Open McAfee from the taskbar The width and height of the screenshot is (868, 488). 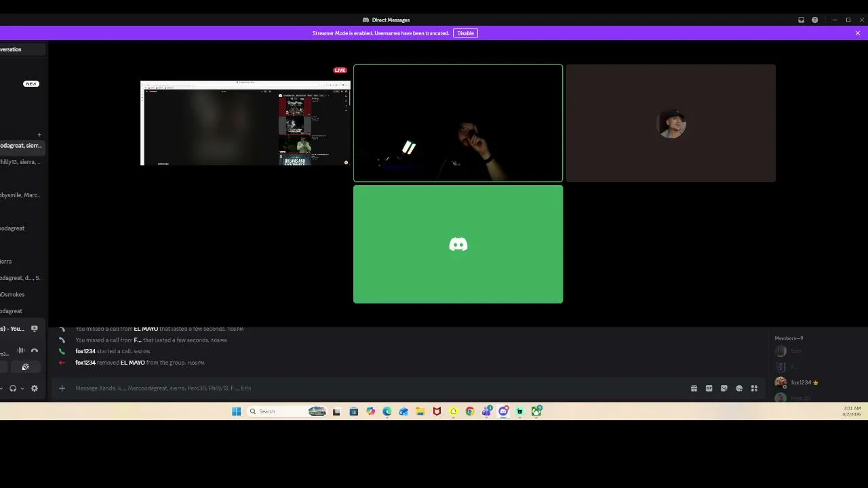tap(437, 411)
